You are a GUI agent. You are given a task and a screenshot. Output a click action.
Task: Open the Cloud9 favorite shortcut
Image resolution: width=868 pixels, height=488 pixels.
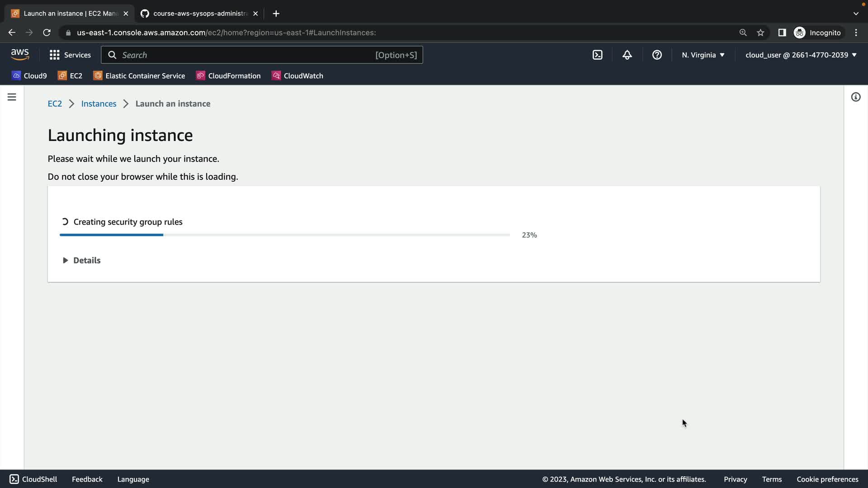pos(29,76)
